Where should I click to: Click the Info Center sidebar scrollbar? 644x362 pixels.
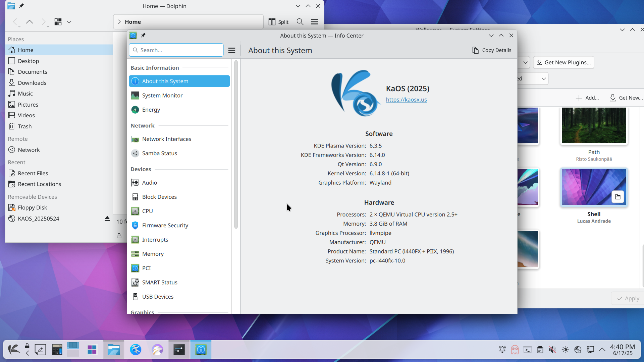click(236, 144)
